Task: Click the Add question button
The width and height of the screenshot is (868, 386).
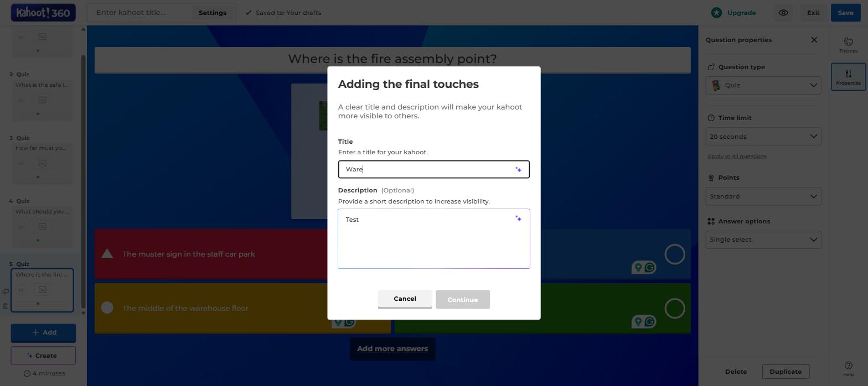Action: pos(43,332)
